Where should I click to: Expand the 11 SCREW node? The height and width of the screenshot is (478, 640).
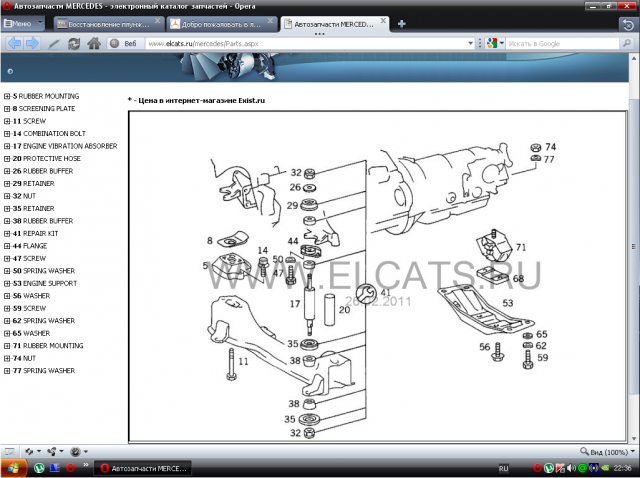pyautogui.click(x=7, y=121)
